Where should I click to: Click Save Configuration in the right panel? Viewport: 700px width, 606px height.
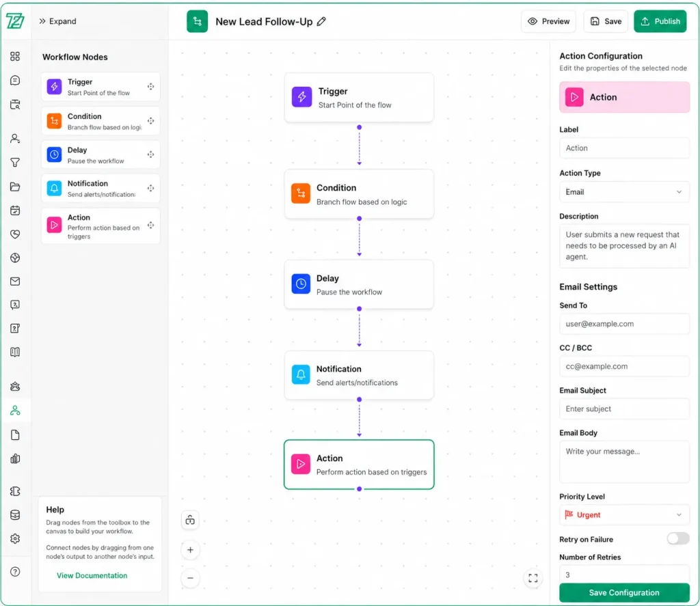pos(623,592)
